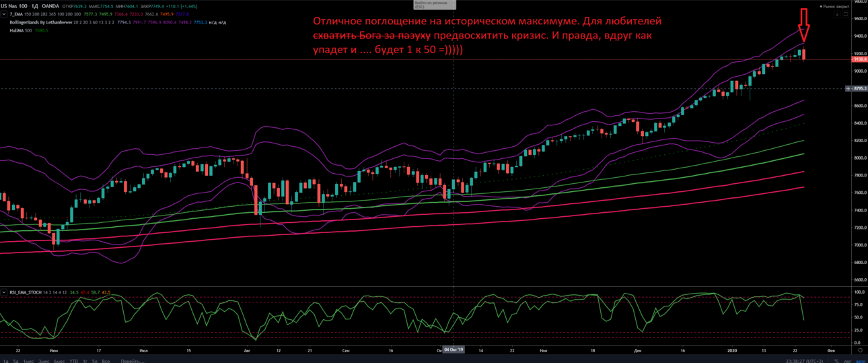Click the '2020' label on time axis
868x363 pixels.
click(x=731, y=351)
